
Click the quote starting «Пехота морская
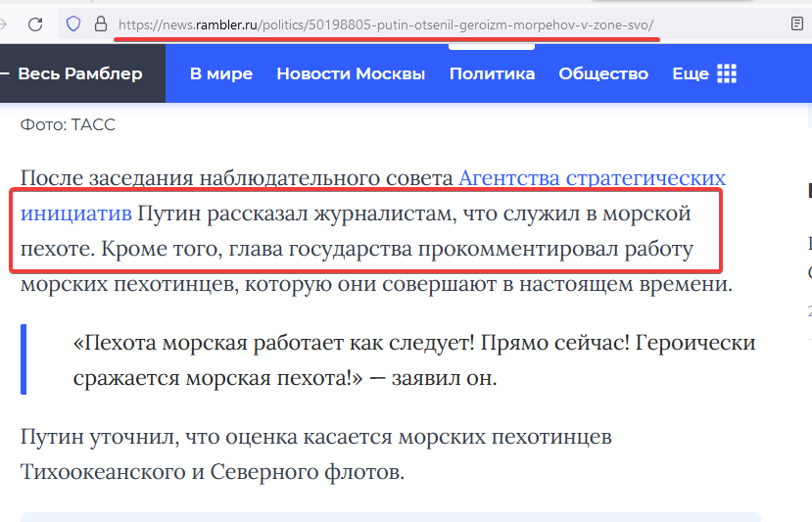(413, 360)
